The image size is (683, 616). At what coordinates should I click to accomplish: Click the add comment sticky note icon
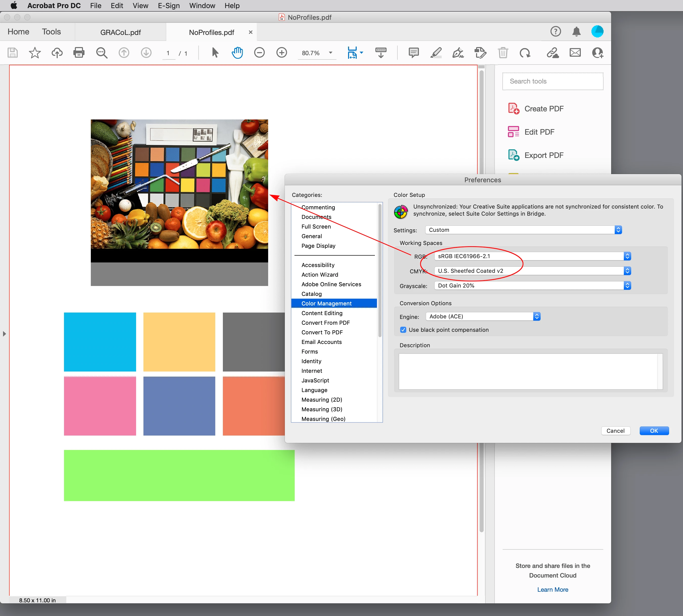[x=413, y=53]
